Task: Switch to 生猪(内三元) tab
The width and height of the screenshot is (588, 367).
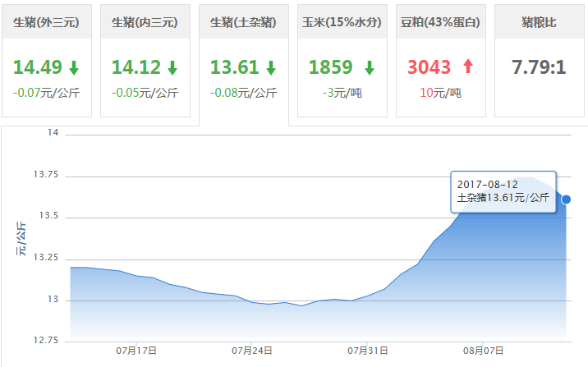Action: click(x=145, y=22)
